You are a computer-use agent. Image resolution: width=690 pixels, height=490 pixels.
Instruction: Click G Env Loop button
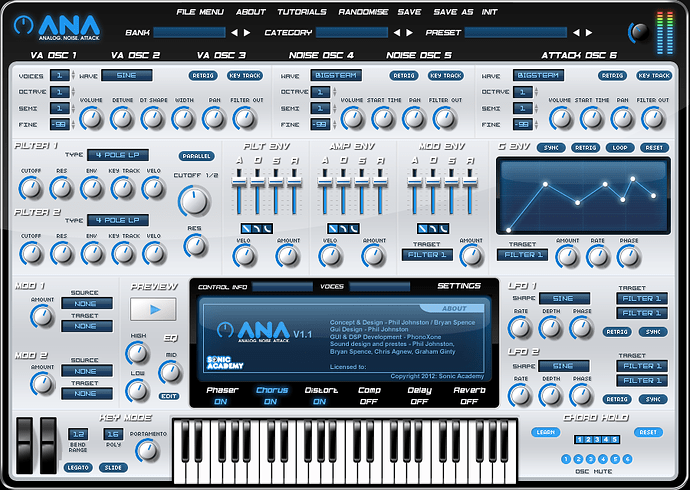(x=620, y=148)
